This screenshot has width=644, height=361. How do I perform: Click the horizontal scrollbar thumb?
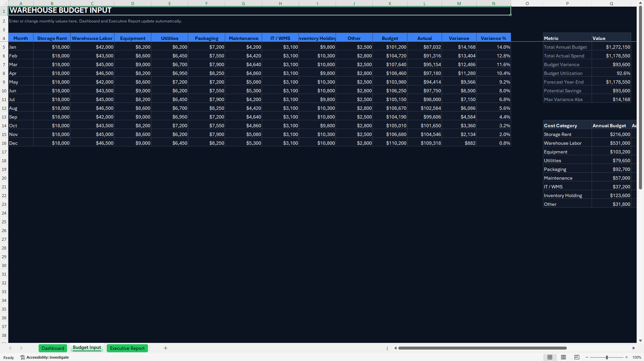click(x=482, y=348)
